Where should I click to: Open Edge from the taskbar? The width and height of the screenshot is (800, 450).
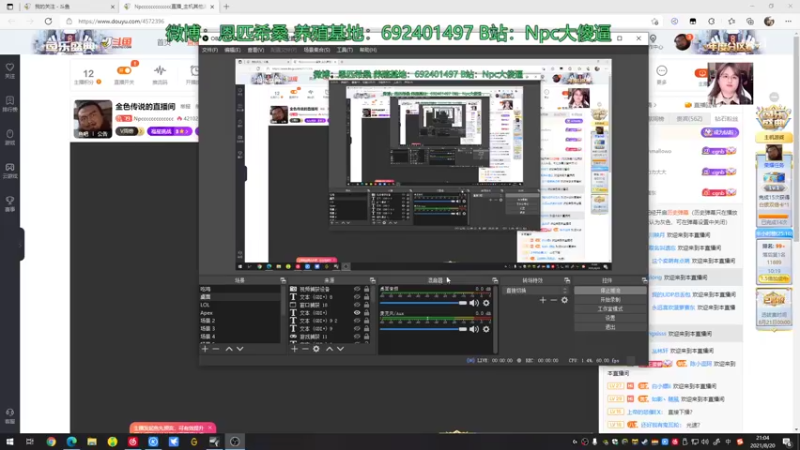click(71, 442)
